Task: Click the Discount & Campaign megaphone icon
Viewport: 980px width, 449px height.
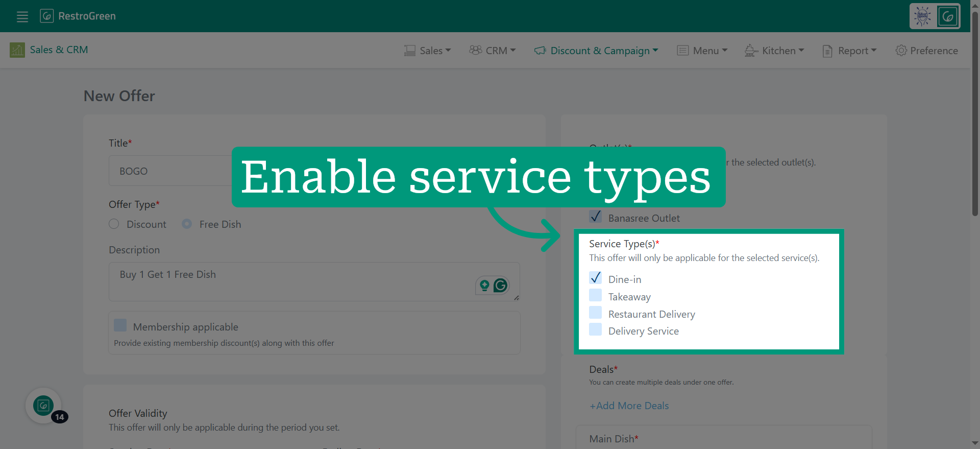Action: [x=540, y=51]
